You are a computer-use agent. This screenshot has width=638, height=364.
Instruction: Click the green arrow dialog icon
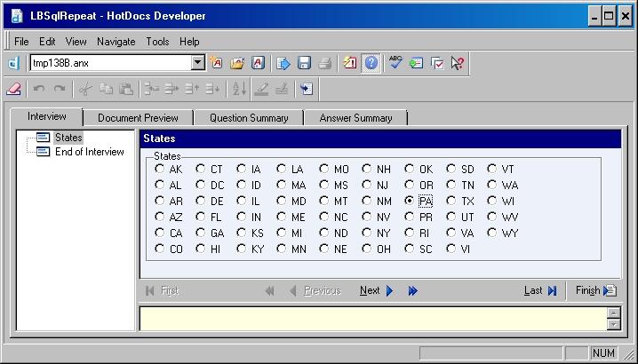416,63
